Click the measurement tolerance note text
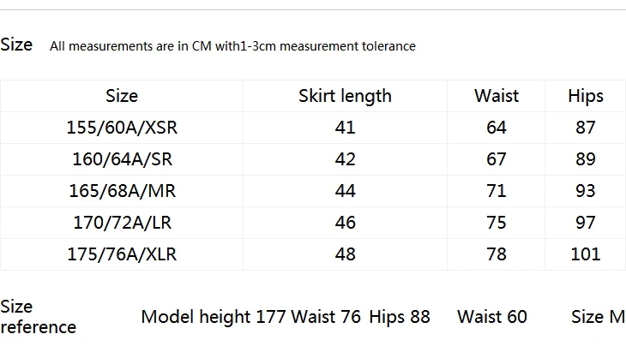The height and width of the screenshot is (364, 626). 232,46
